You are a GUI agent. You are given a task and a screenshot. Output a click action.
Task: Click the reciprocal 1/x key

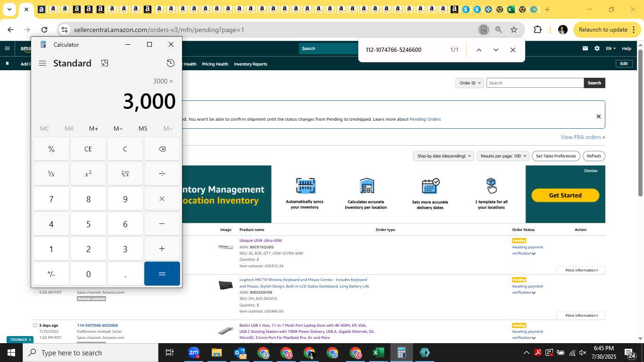click(x=51, y=173)
